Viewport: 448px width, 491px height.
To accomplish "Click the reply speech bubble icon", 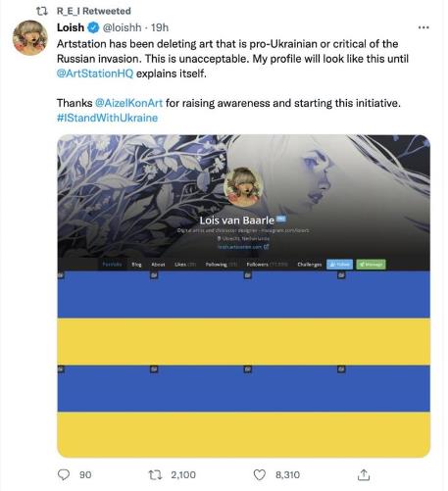I will click(x=64, y=474).
